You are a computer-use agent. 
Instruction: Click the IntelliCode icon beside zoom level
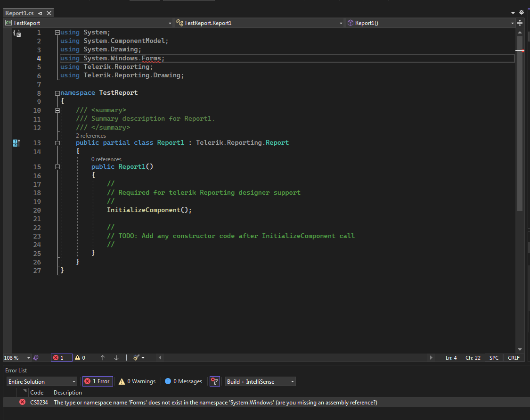pyautogui.click(x=36, y=358)
